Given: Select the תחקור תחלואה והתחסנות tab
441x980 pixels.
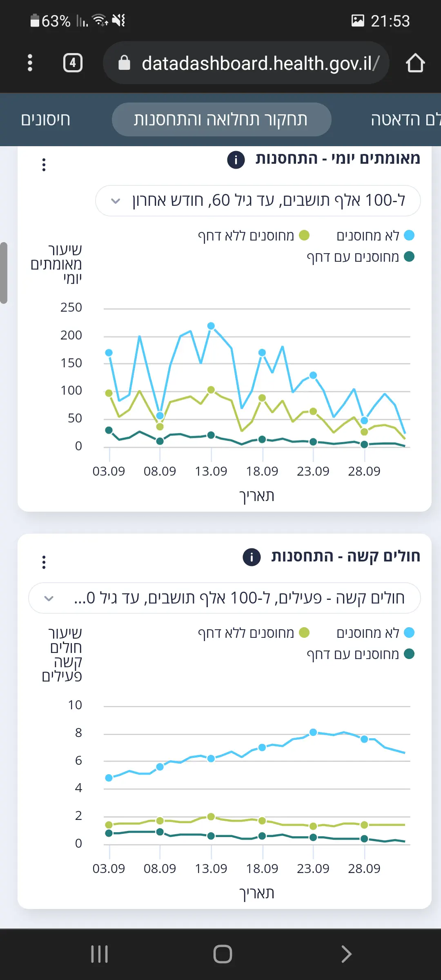Looking at the screenshot, I should coord(221,119).
